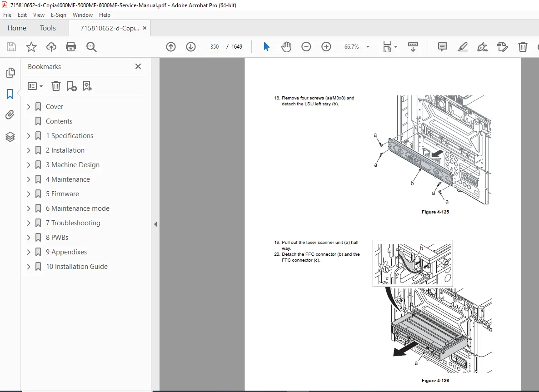This screenshot has width=539, height=392.
Task: Click the read mode keyboard-style icon
Action: tap(413, 47)
